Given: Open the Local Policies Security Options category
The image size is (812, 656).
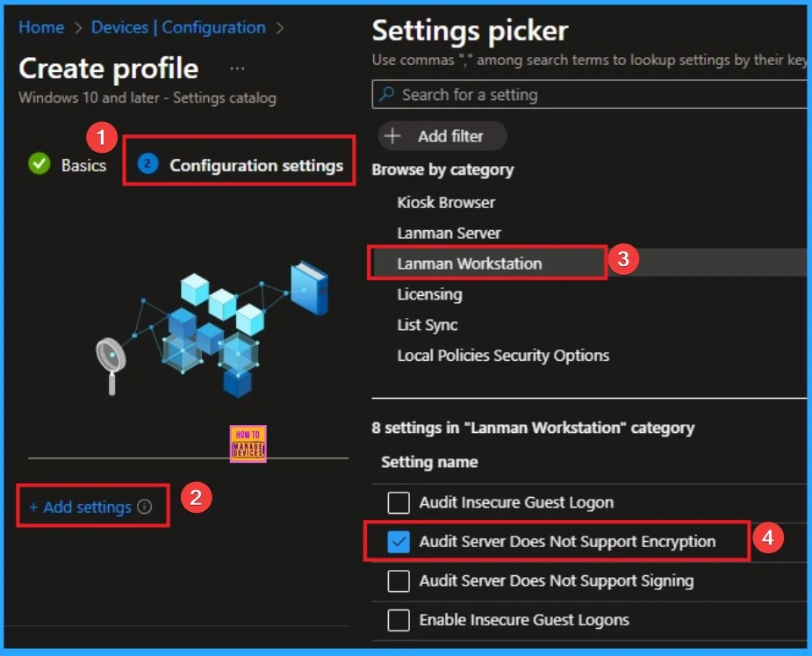Looking at the screenshot, I should tap(503, 356).
